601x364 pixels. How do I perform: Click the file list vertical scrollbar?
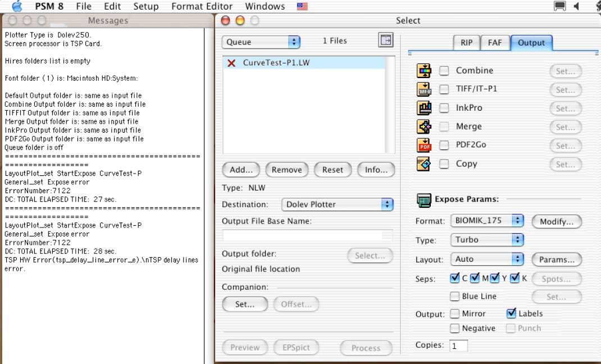click(x=390, y=104)
